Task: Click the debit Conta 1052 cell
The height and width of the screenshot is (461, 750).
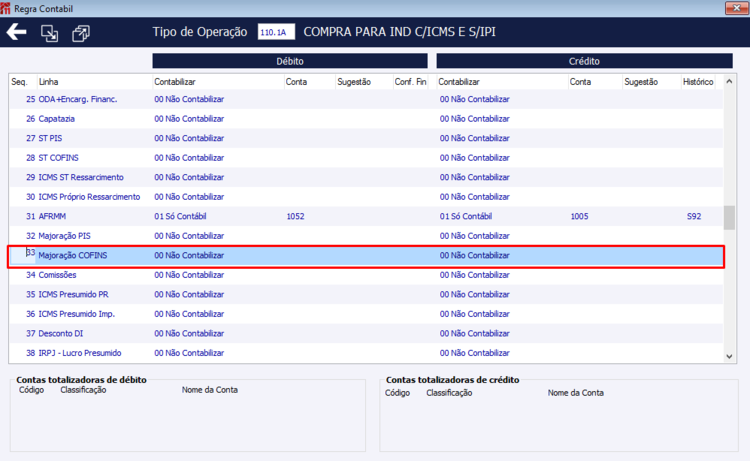Action: pos(295,216)
